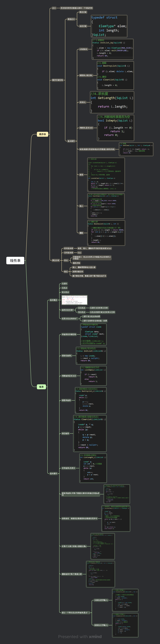Open the IsEmpty code image
160x644 pixels.
[116, 128]
